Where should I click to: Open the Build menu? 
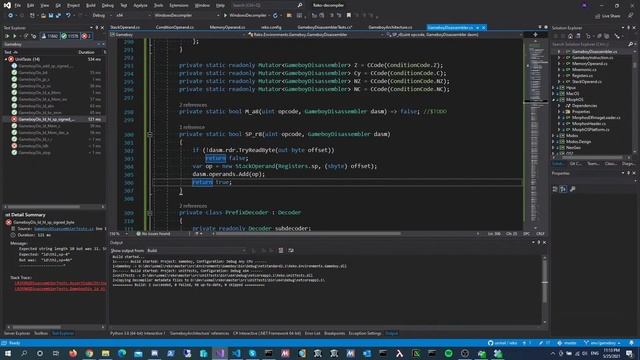tap(91, 5)
